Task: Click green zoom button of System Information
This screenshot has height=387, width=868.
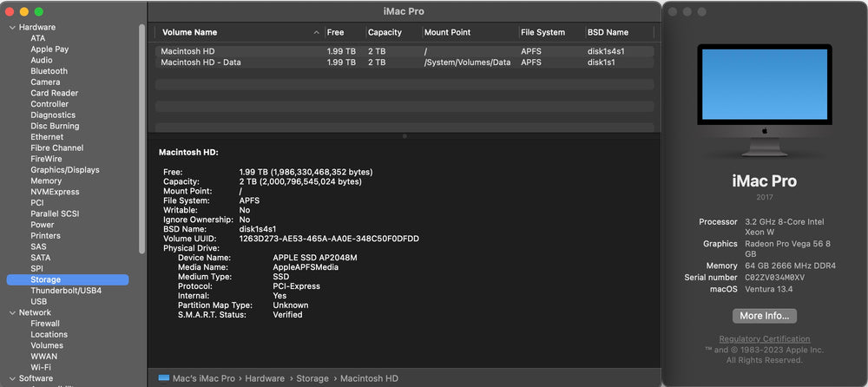Action: (39, 11)
